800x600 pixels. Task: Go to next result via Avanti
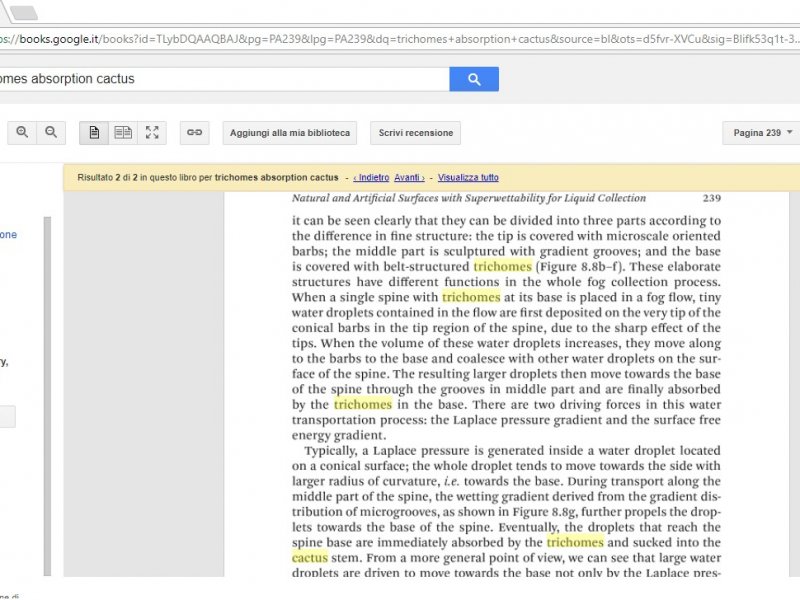pyautogui.click(x=409, y=178)
